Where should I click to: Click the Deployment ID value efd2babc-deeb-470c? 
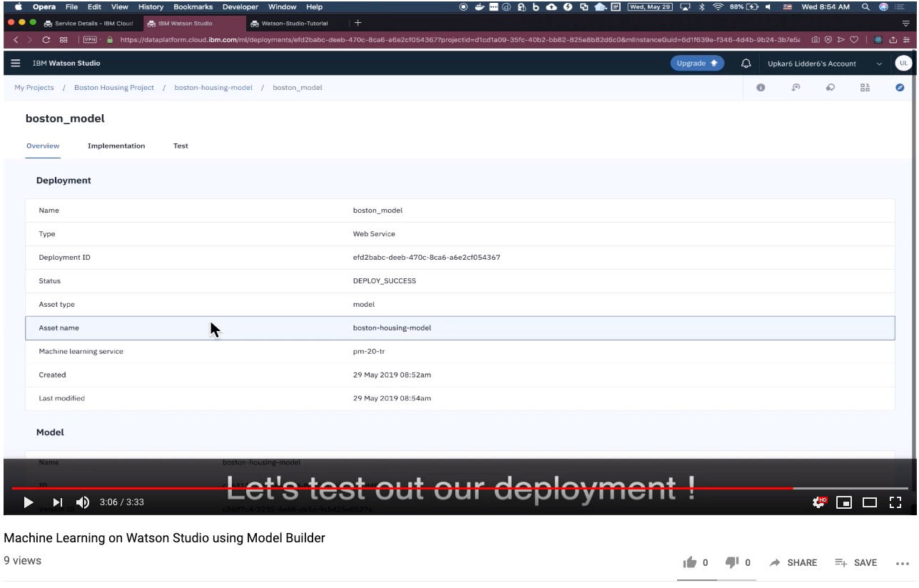tap(427, 257)
